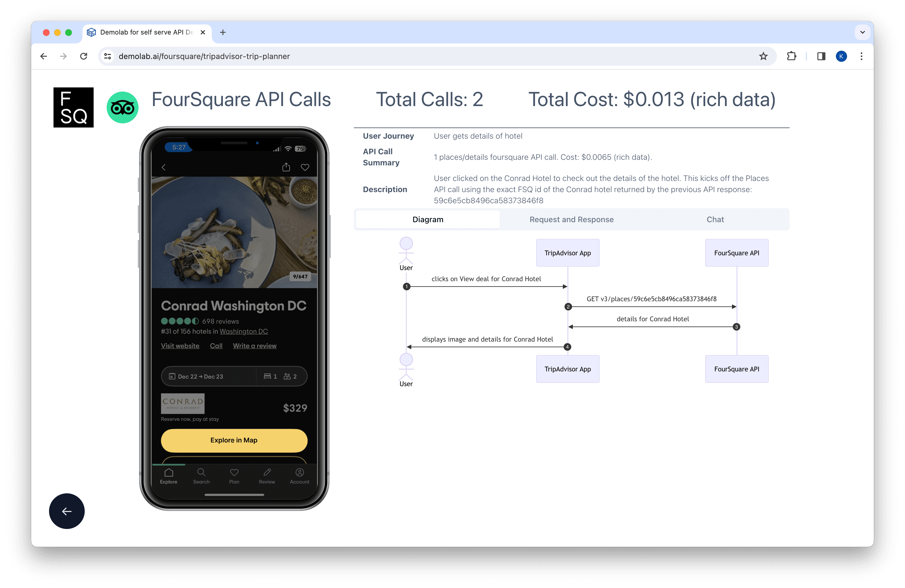
Task: Open site information icon in address bar
Action: click(x=108, y=56)
